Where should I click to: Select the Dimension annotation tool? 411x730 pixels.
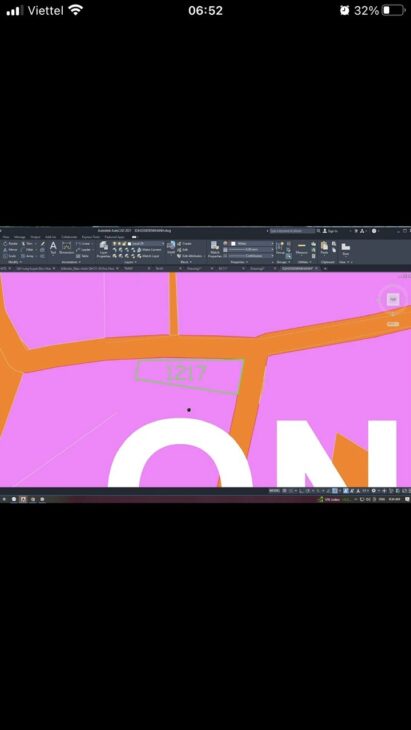coord(67,248)
